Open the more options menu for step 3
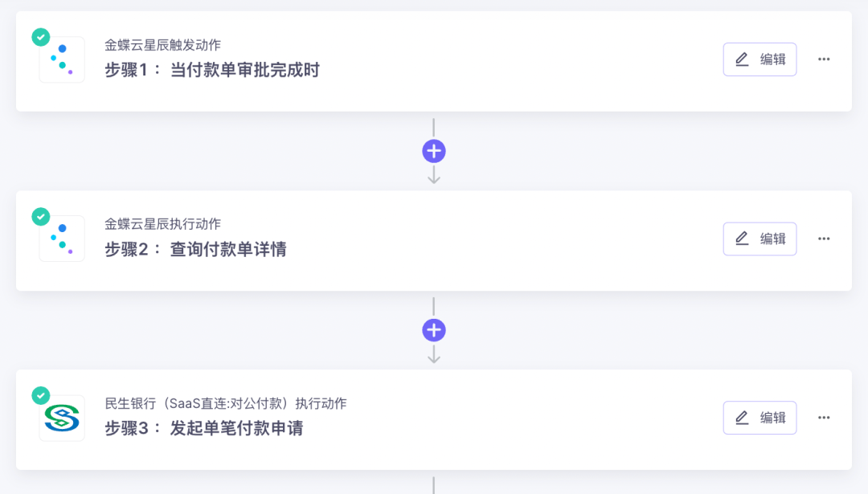The width and height of the screenshot is (868, 494). click(x=824, y=418)
